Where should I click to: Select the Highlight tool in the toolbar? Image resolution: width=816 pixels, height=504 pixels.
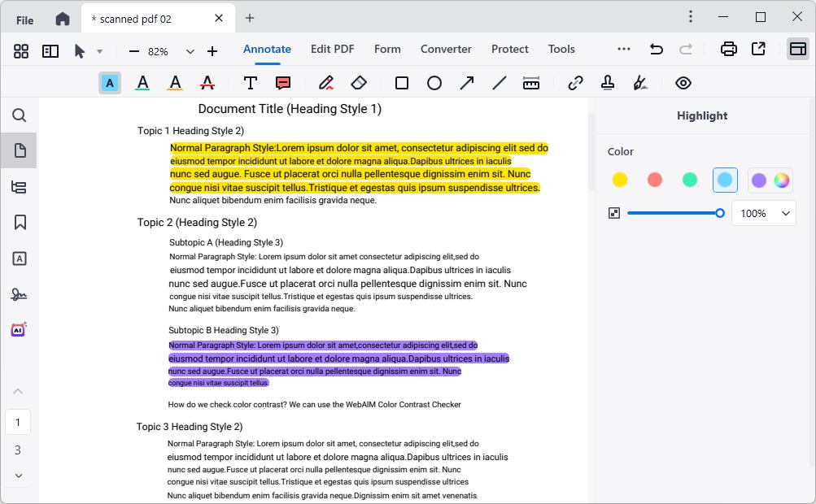[x=110, y=82]
